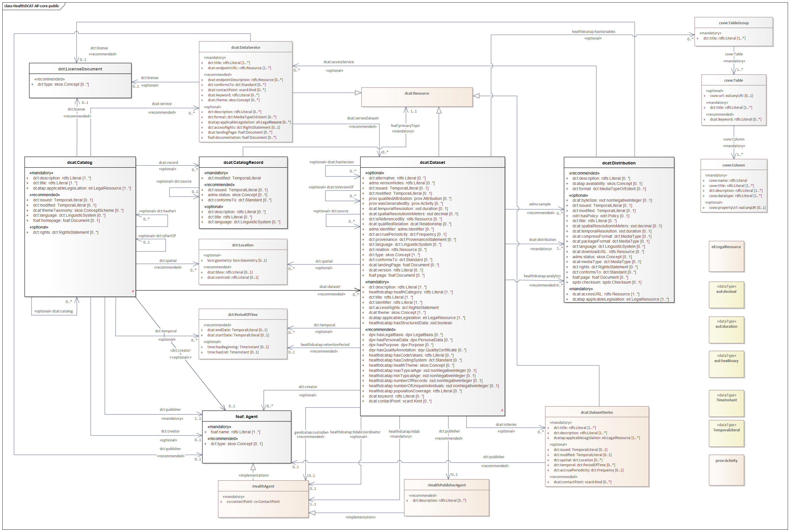Click the dcat:CatalogRecord class header
Image resolution: width=790 pixels, height=532 pixels.
click(243, 162)
